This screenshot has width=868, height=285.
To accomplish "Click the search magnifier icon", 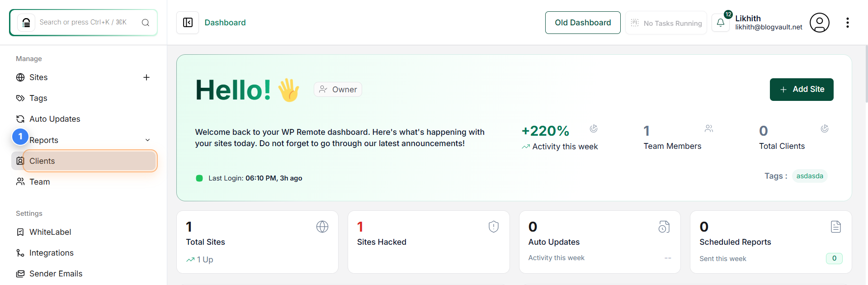I will (x=145, y=22).
